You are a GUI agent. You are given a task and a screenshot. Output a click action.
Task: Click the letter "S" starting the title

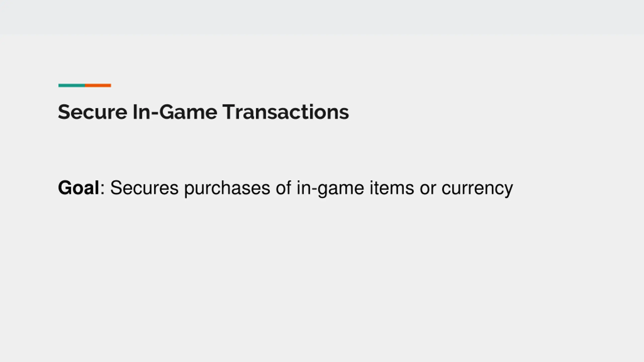(64, 112)
